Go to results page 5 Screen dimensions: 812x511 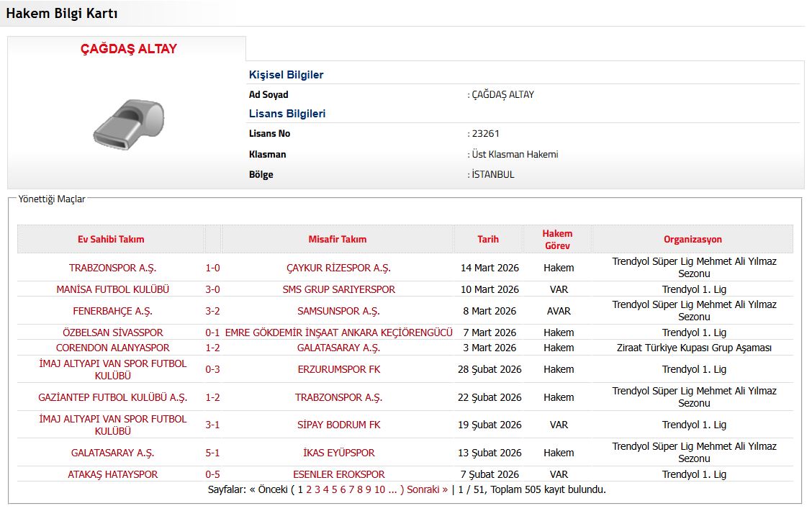[x=334, y=490]
